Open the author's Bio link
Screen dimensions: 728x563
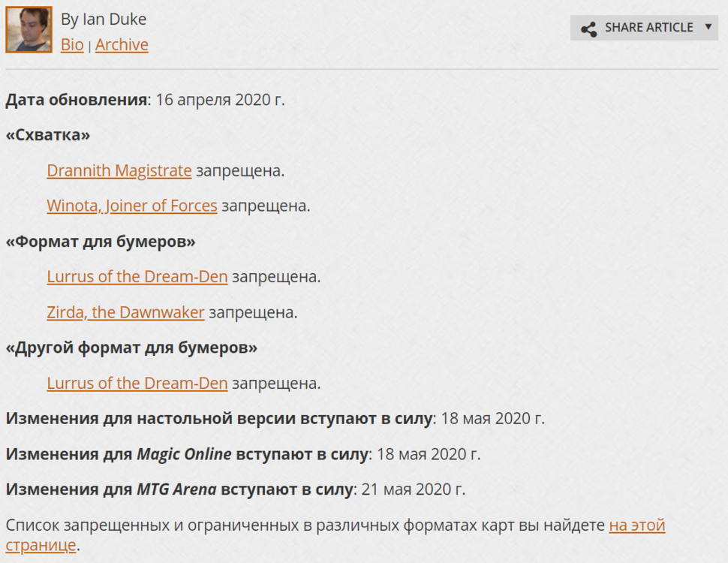click(x=72, y=45)
